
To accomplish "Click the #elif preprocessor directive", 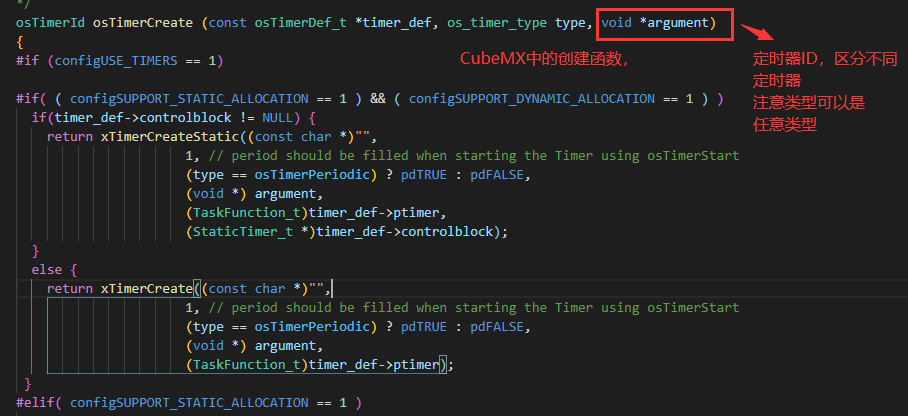I will pyautogui.click(x=35, y=403).
